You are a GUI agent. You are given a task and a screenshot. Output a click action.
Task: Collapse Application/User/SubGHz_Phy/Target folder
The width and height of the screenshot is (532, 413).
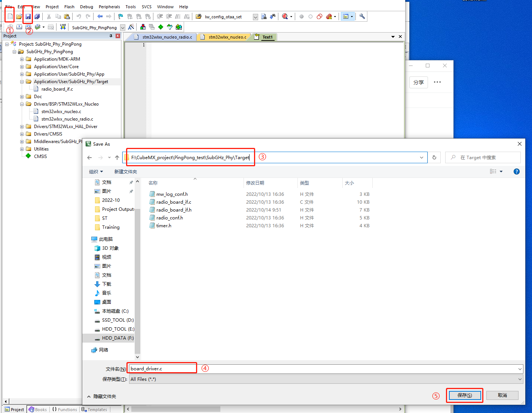[x=22, y=82]
